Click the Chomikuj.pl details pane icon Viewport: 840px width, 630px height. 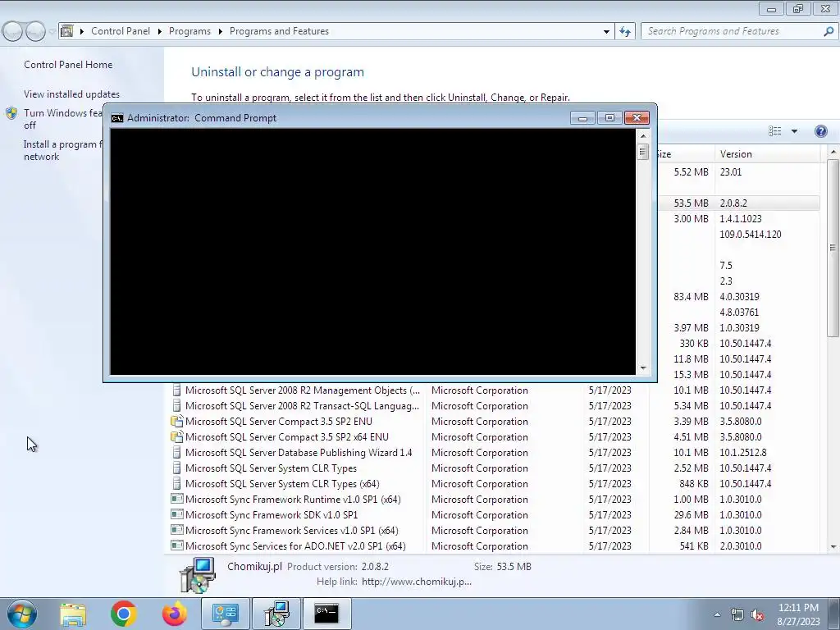point(197,574)
